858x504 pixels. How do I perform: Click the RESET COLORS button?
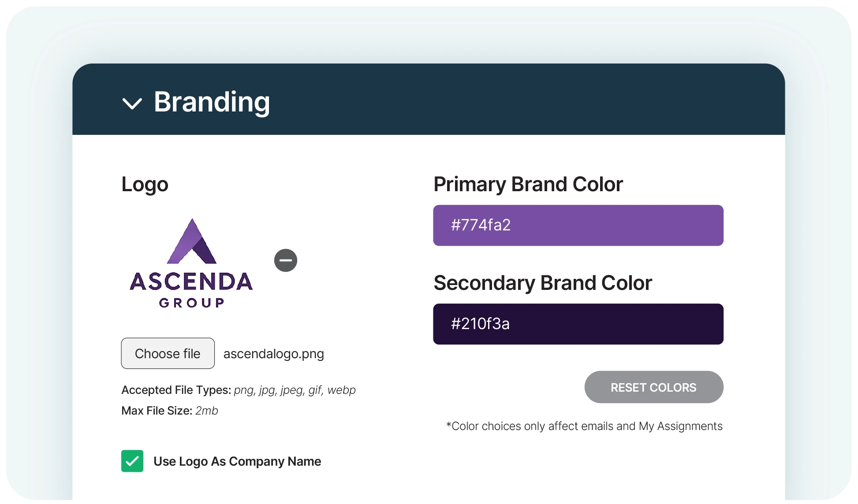[654, 387]
